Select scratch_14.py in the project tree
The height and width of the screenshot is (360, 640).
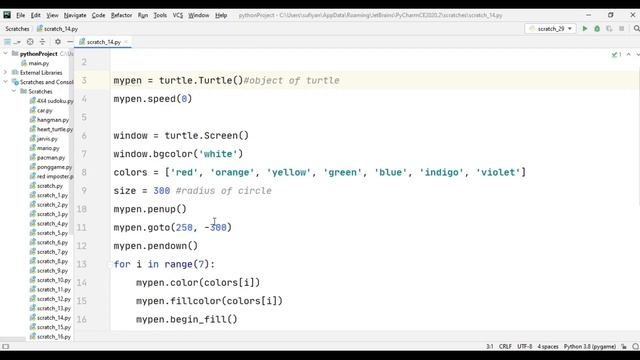50,318
